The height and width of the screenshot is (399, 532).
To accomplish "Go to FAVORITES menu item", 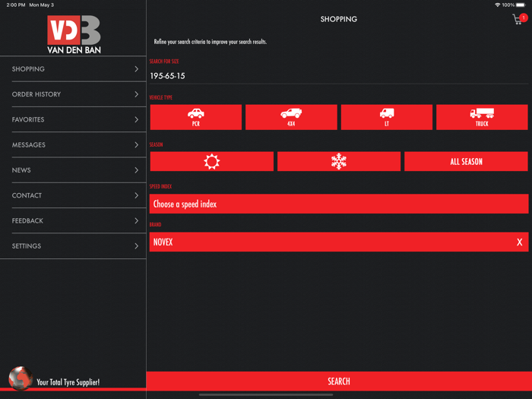I will click(73, 119).
